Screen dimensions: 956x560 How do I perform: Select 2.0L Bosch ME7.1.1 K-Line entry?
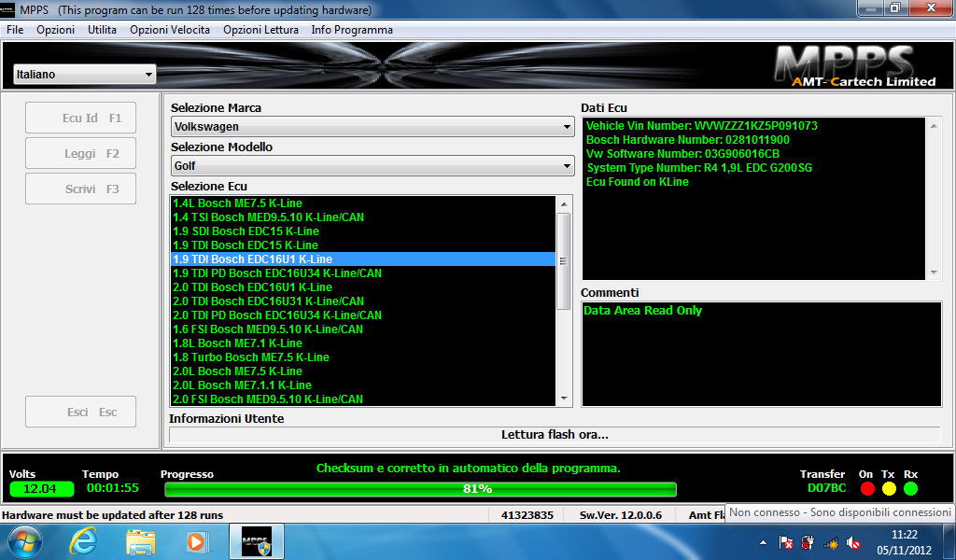pos(363,385)
